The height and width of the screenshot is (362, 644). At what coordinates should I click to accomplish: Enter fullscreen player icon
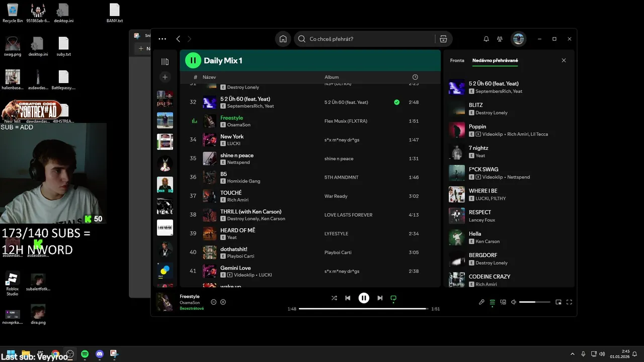pyautogui.click(x=569, y=302)
